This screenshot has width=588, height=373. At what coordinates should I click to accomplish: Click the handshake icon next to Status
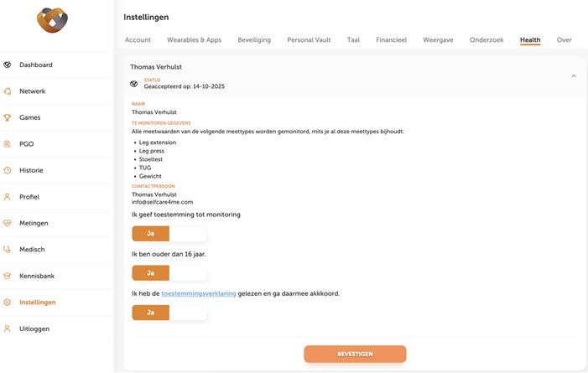pos(134,84)
